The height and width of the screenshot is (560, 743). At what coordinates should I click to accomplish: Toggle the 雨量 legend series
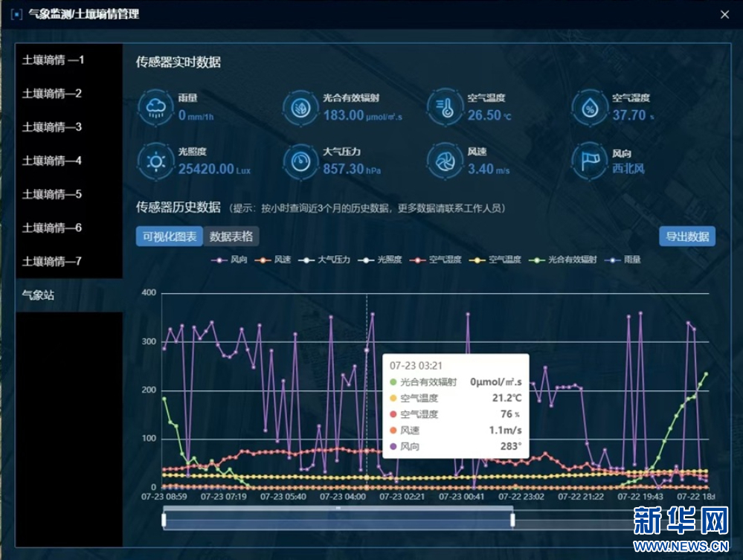(623, 260)
